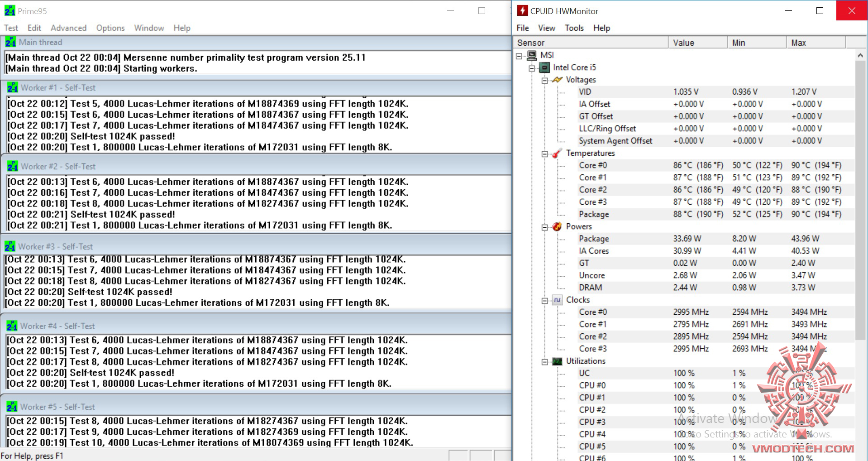Collapse the Clocks section
868x461 pixels.
545,300
